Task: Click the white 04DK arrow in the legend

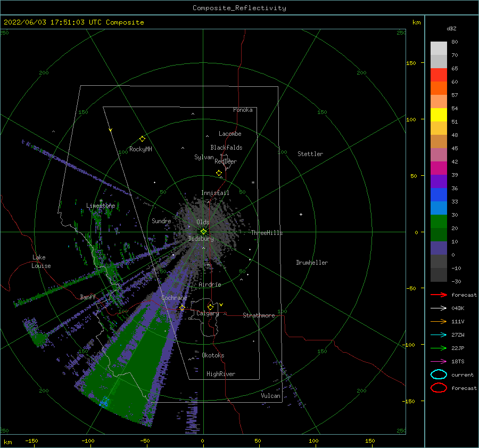Action: pyautogui.click(x=439, y=308)
